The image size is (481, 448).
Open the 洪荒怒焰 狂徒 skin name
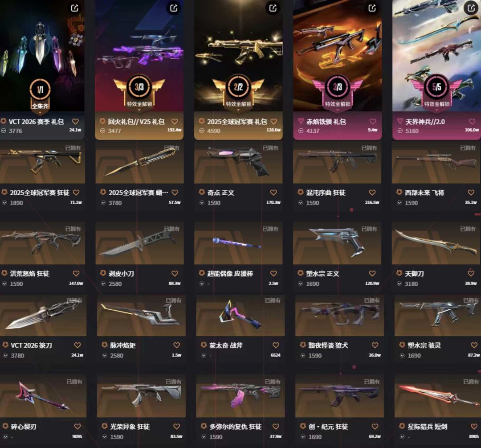coord(29,273)
